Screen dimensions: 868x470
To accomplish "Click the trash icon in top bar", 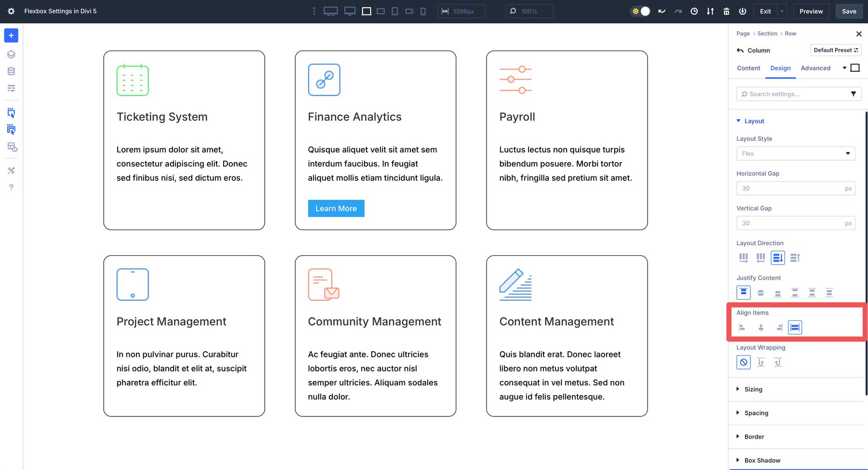I will tap(726, 11).
